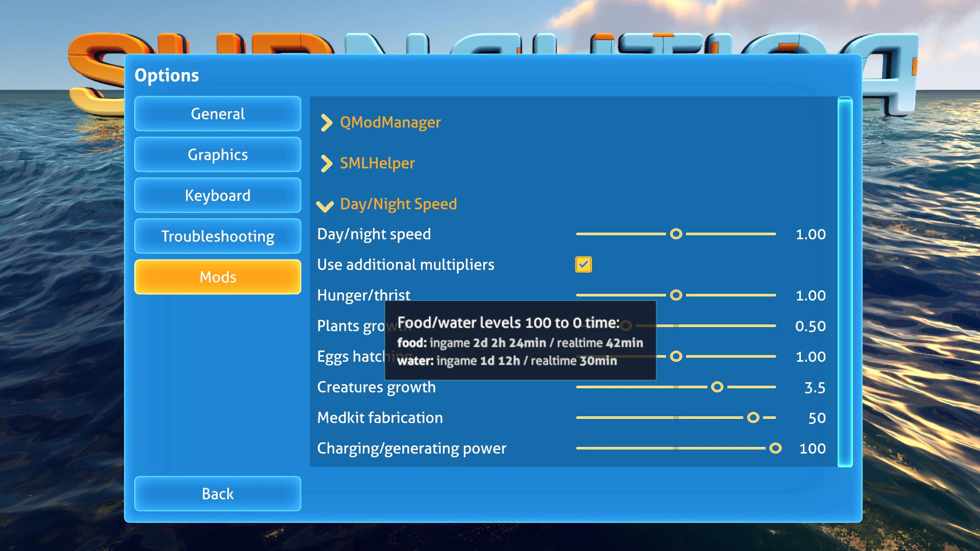Click the Medkit fabrication slider handle
This screenshot has height=551, width=980.
pos(753,417)
